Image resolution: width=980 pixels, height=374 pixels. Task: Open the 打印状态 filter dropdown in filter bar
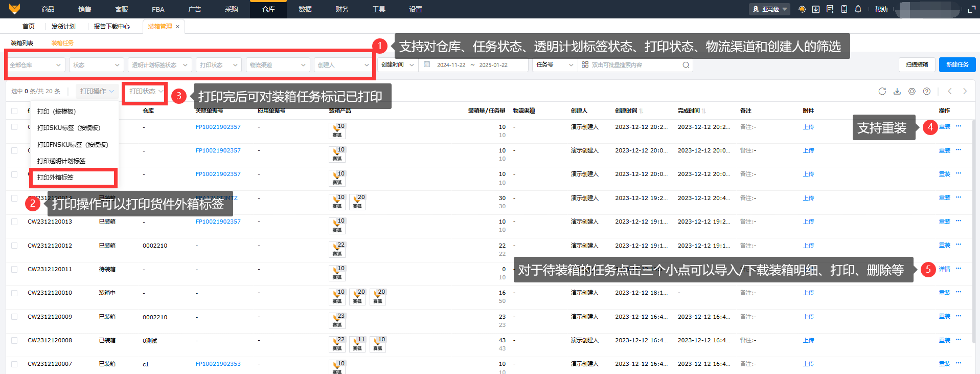(x=219, y=65)
